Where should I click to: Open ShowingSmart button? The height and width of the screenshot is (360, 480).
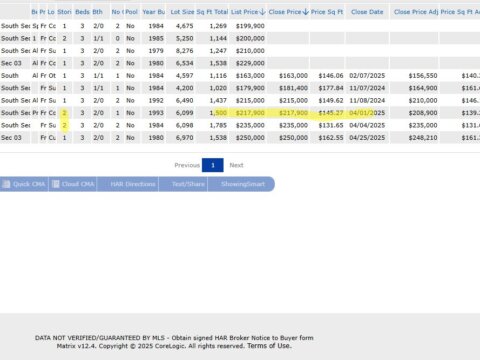click(241, 184)
